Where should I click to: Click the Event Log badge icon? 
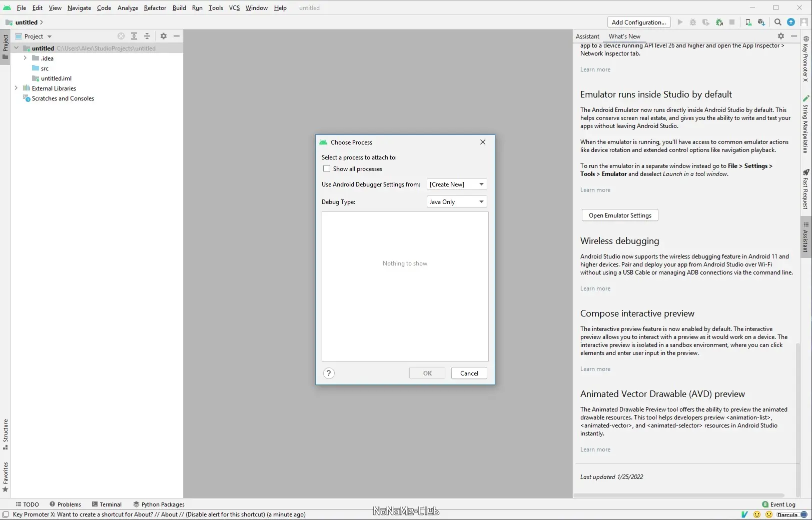tap(765, 504)
